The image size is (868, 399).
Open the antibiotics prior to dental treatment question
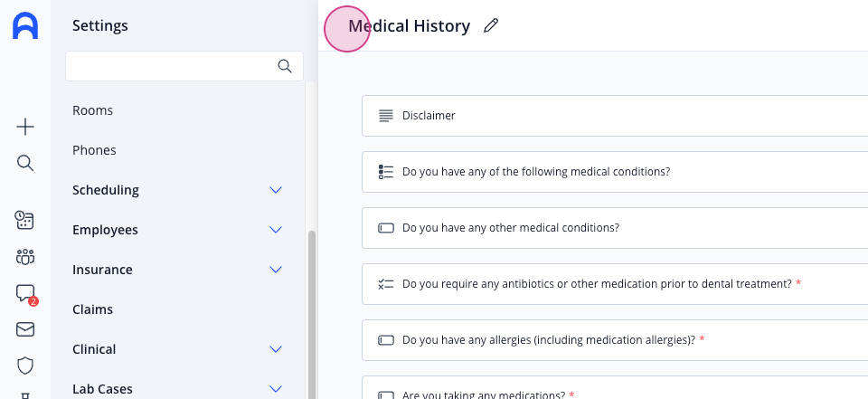(615, 284)
